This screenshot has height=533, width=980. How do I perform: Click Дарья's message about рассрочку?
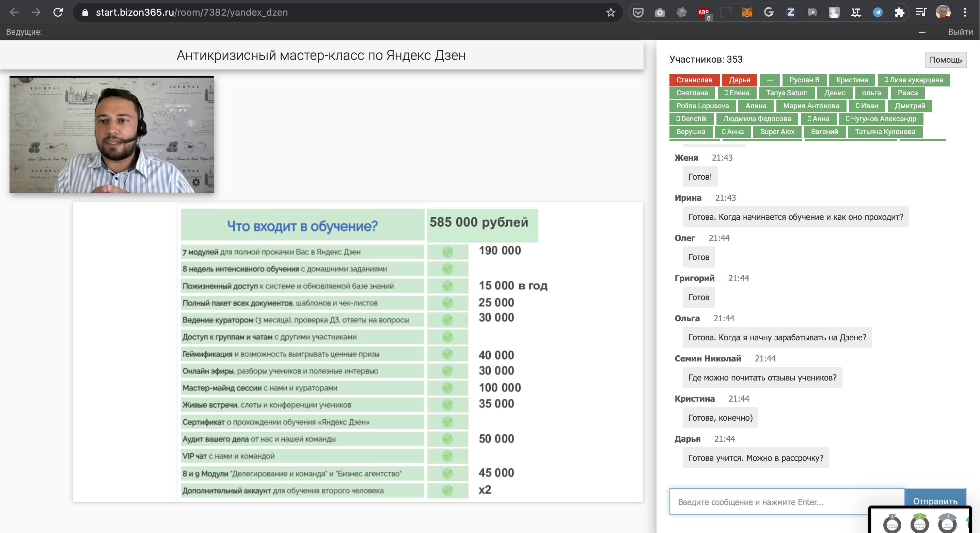(x=756, y=458)
